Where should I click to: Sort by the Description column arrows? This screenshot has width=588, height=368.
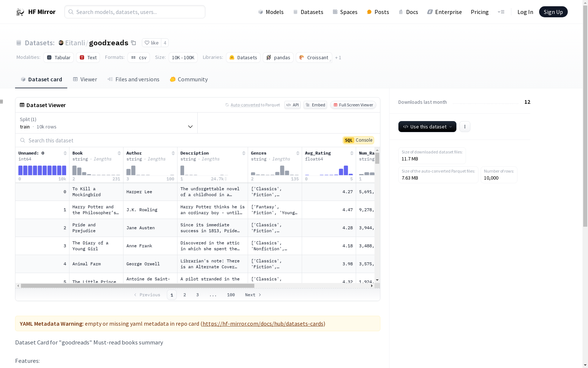click(244, 153)
